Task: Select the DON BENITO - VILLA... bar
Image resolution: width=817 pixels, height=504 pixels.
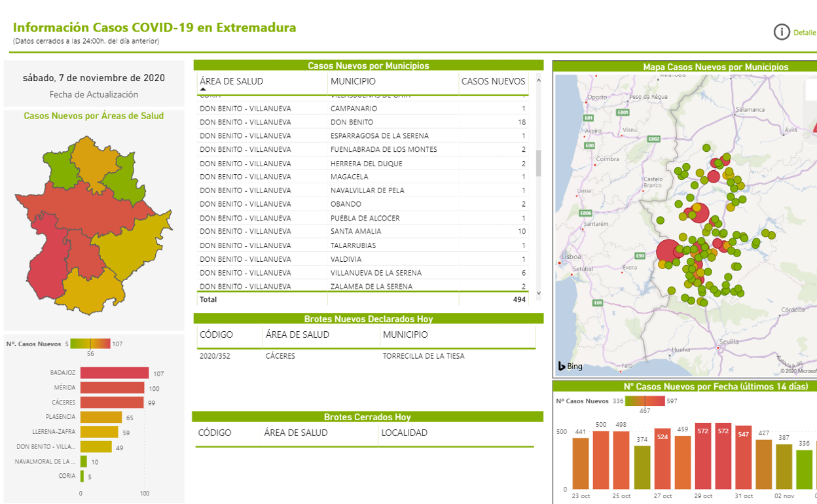Action: (x=96, y=446)
